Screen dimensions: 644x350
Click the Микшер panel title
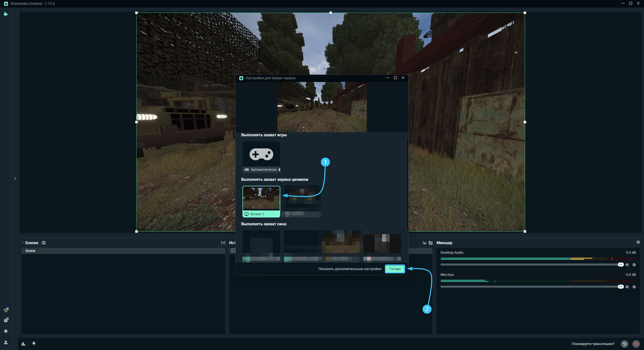pos(444,243)
